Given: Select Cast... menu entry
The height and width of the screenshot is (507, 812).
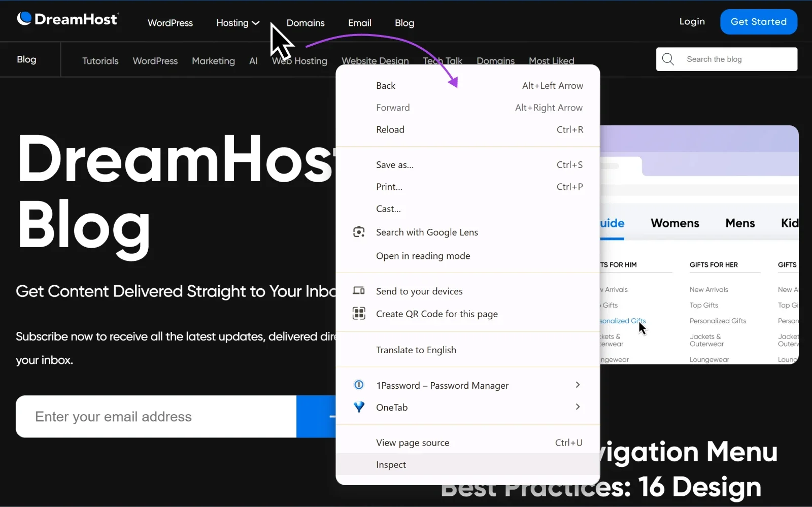Looking at the screenshot, I should click(467, 209).
